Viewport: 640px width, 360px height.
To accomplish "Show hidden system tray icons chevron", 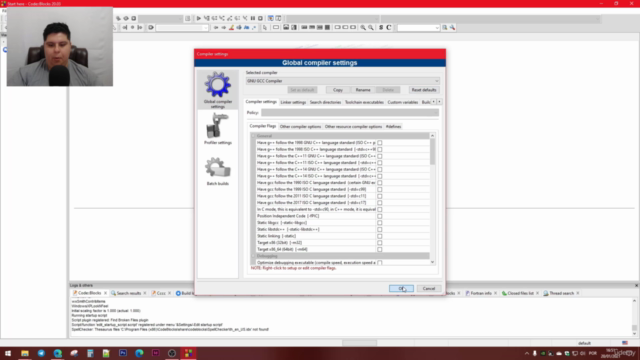I will [x=527, y=353].
